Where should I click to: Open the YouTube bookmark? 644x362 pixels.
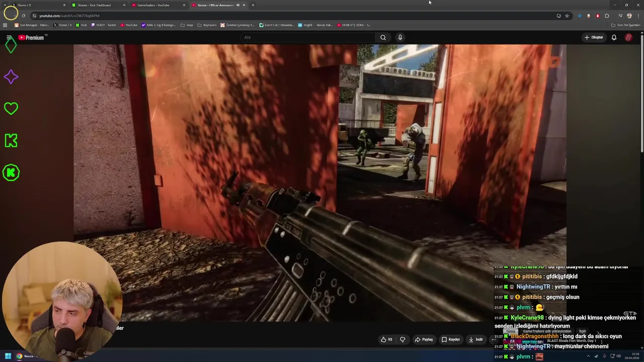[129, 25]
